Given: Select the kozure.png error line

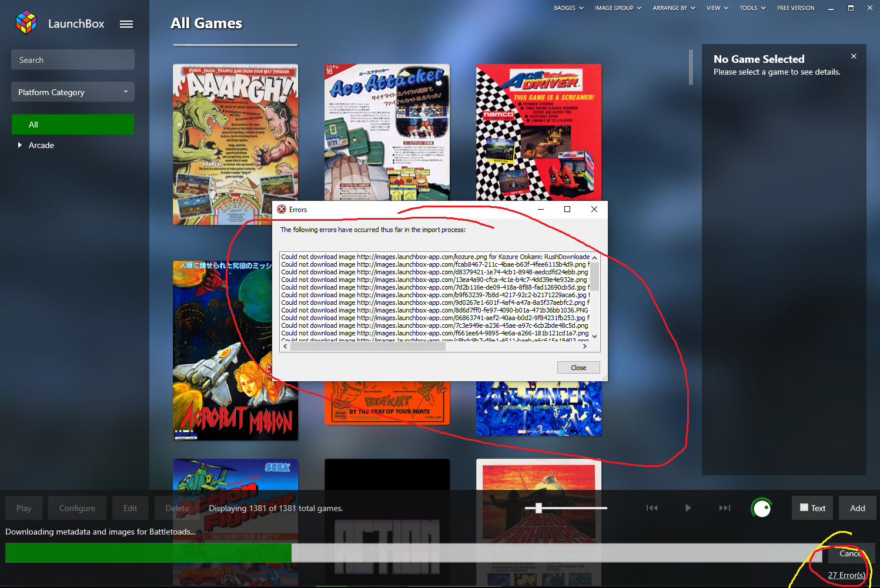Looking at the screenshot, I should pyautogui.click(x=435, y=257).
